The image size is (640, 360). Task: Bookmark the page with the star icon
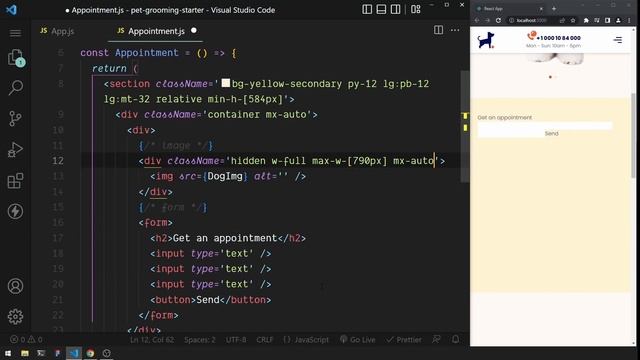tap(573, 20)
